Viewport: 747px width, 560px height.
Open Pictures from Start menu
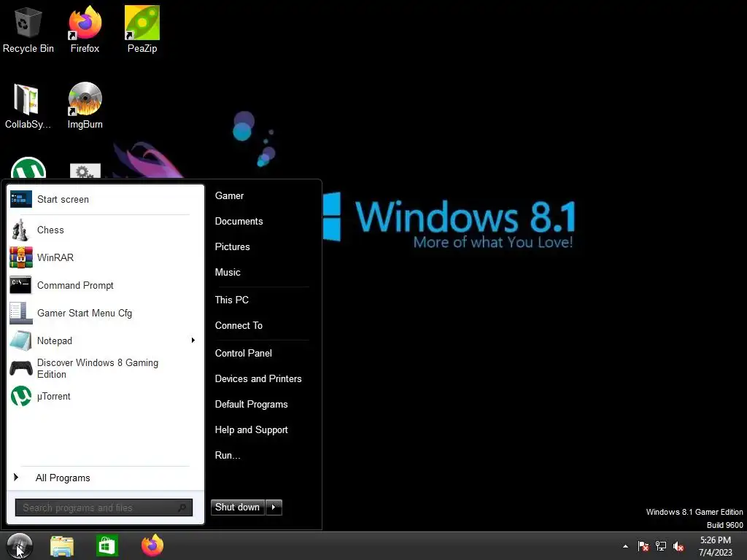(232, 246)
